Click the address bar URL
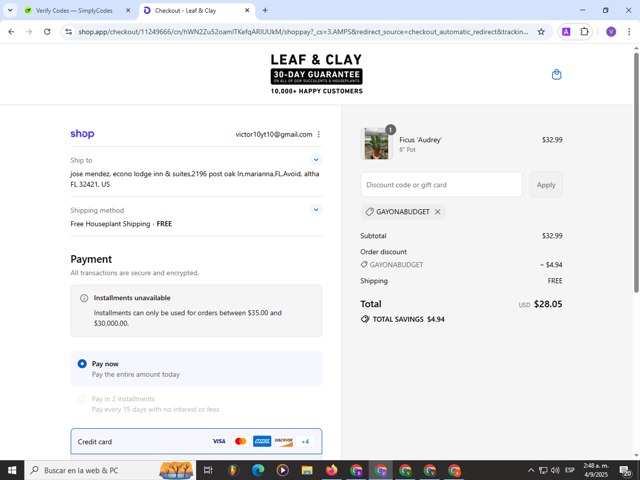The height and width of the screenshot is (480, 640). [x=303, y=32]
